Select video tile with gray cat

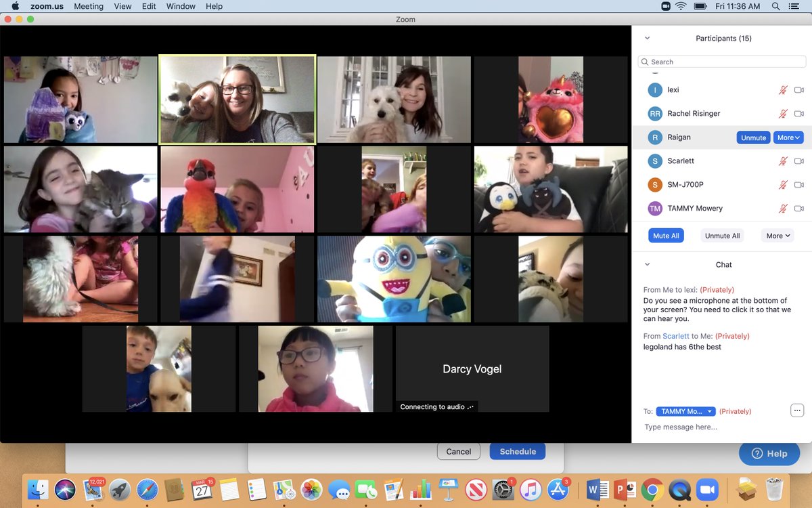(81, 190)
